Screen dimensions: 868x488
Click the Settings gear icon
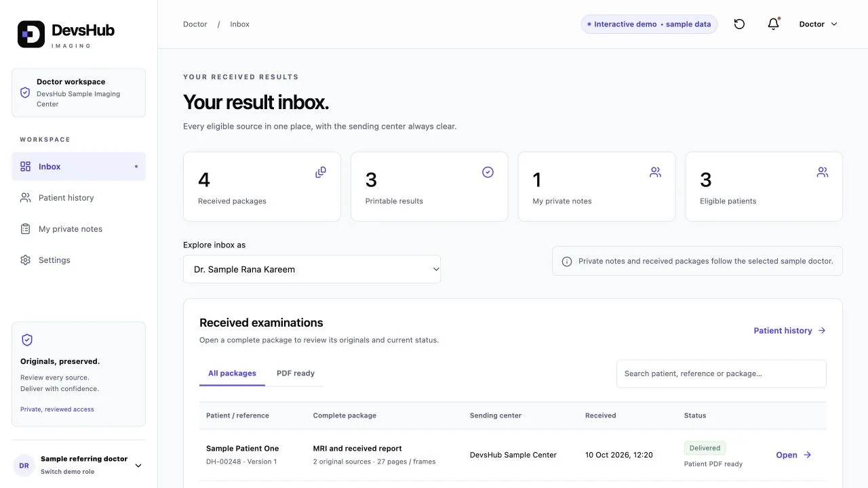point(25,260)
